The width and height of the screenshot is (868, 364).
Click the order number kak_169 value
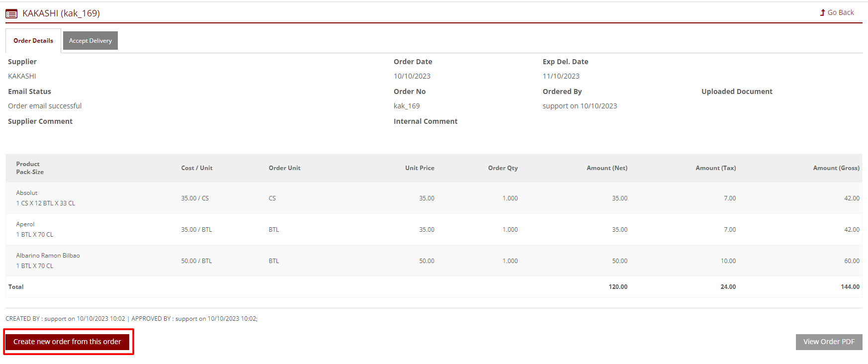pos(407,106)
